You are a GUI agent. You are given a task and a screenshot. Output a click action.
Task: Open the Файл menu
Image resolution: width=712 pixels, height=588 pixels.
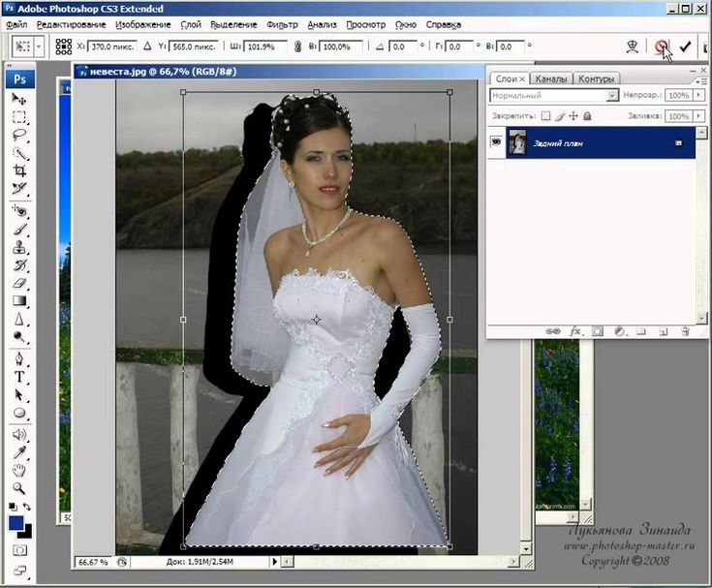pyautogui.click(x=16, y=24)
